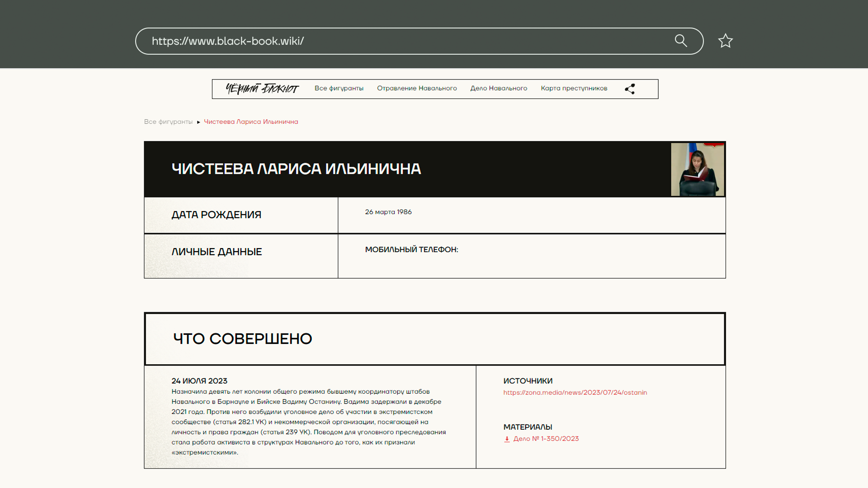Open the Карта преступников page
The image size is (868, 488).
574,89
